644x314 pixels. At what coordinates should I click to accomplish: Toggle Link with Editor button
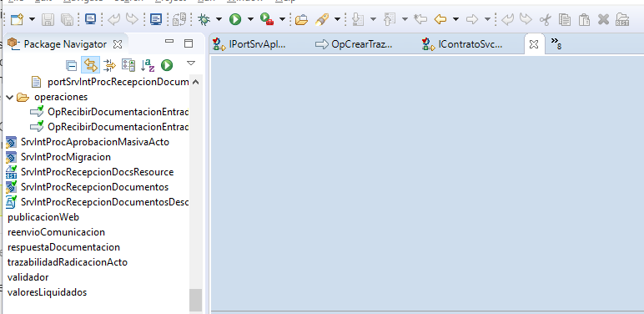pyautogui.click(x=90, y=65)
